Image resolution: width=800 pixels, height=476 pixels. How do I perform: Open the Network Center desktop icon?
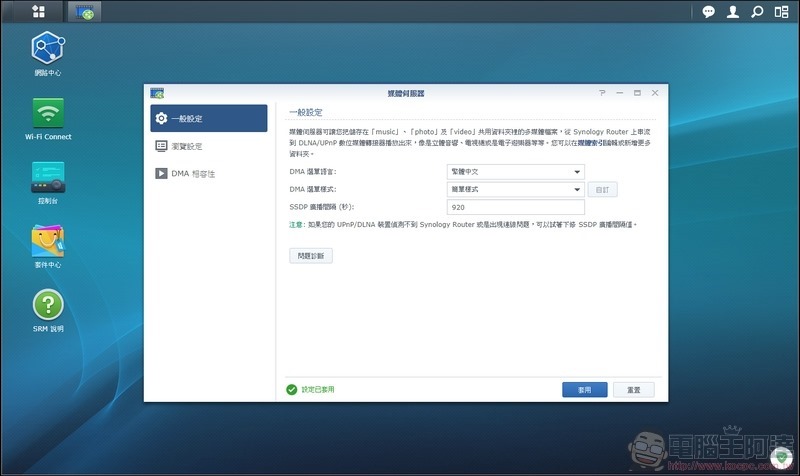tap(47, 49)
